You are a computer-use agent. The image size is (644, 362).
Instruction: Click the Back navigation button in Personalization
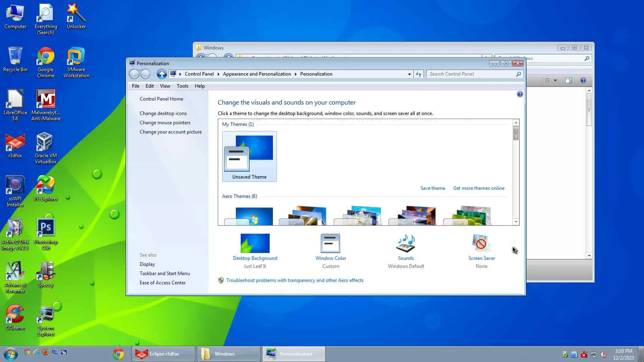click(x=134, y=74)
